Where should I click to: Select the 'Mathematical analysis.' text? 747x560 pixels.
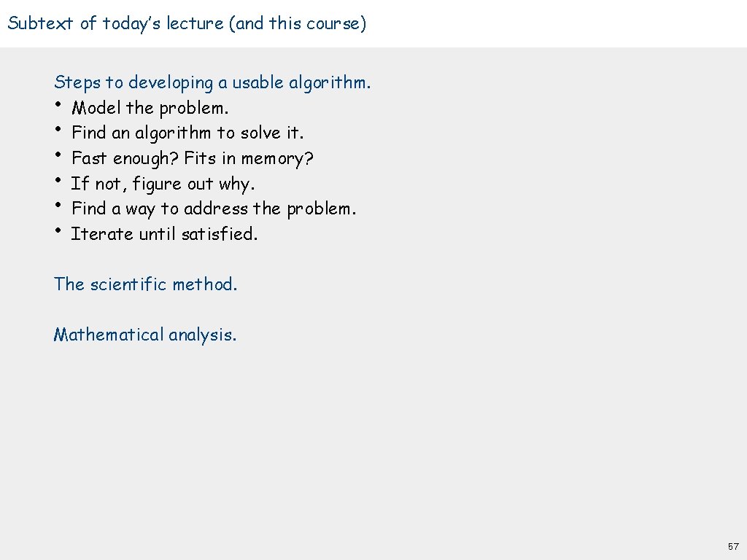click(145, 335)
